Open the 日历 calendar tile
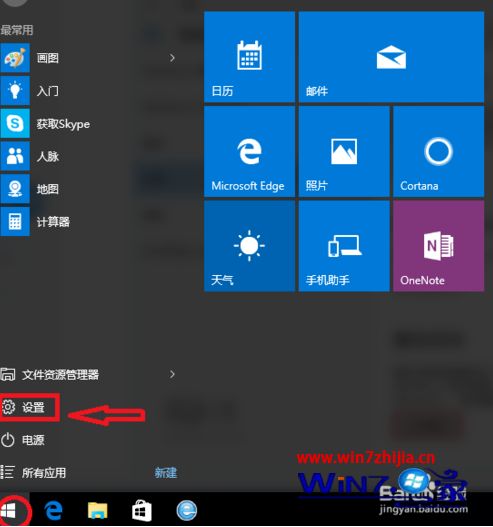493x527 pixels. pyautogui.click(x=249, y=56)
